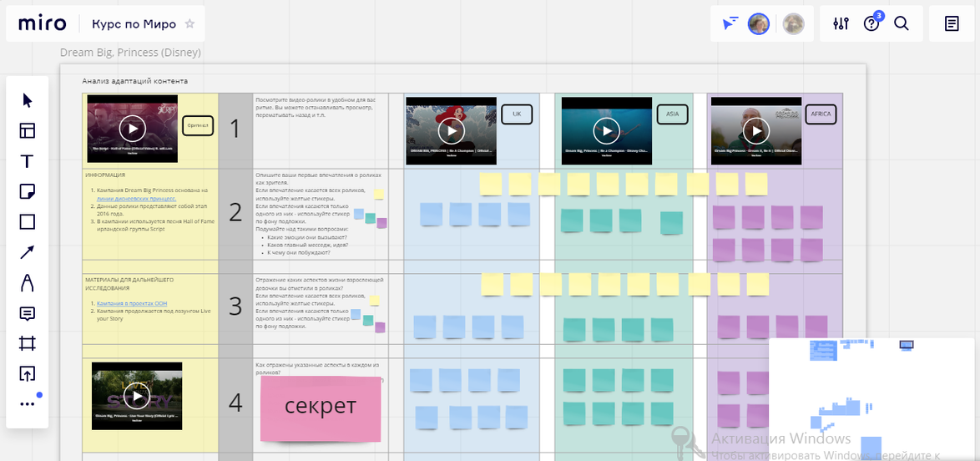The width and height of the screenshot is (980, 461).
Task: Select the ASIA label box
Action: click(673, 114)
